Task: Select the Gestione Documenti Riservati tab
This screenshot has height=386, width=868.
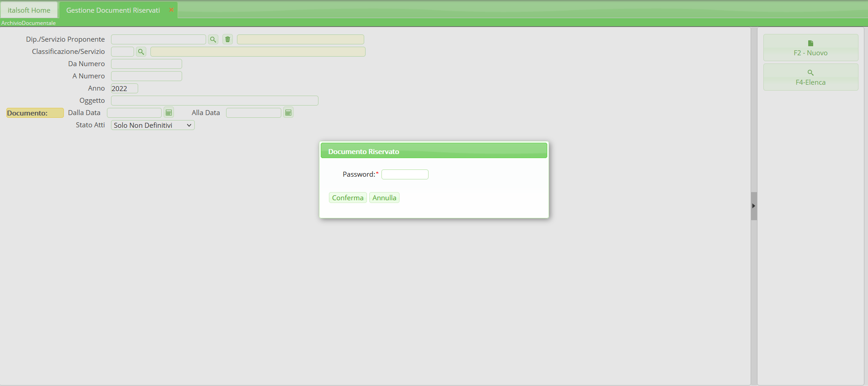Action: tap(113, 10)
